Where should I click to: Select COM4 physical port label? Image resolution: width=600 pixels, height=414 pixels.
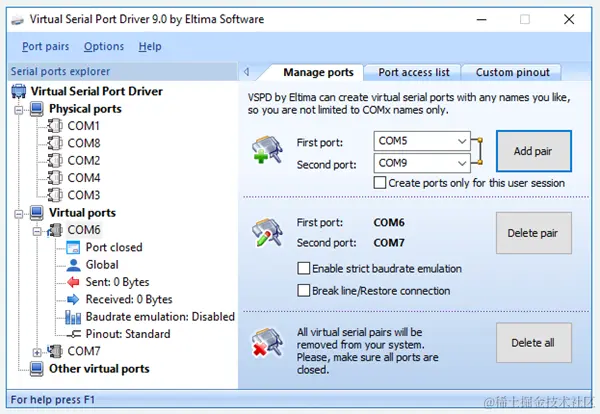(84, 178)
